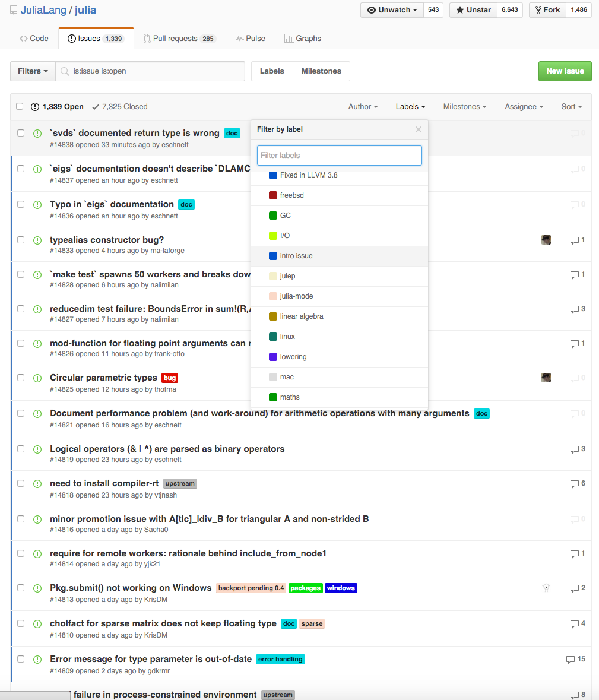
Task: Click open-issue icon for Circular parametric types
Action: tap(37, 378)
